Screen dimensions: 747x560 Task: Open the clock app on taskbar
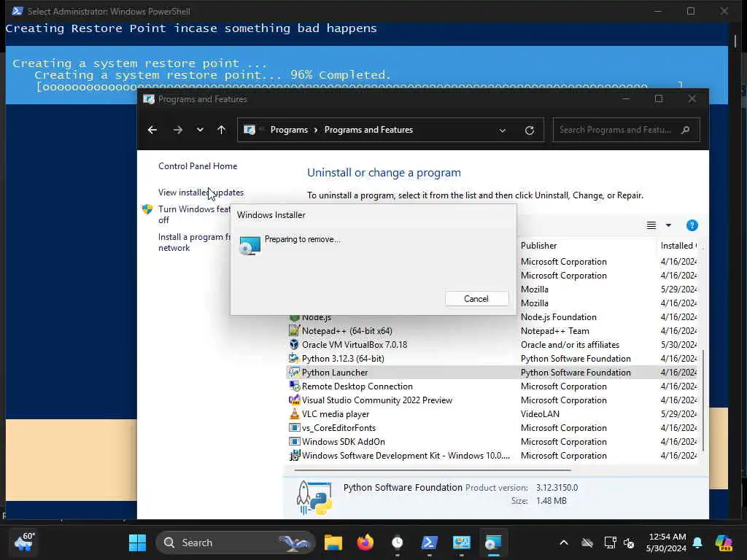point(398,542)
